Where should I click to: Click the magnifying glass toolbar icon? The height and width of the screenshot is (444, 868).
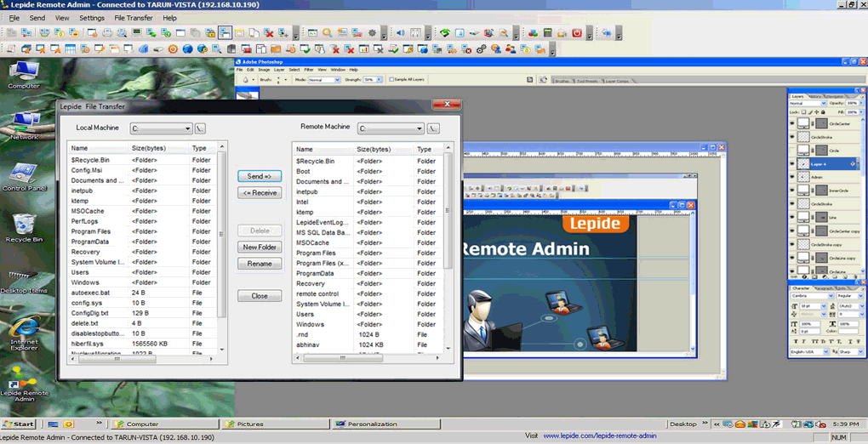coord(327,32)
